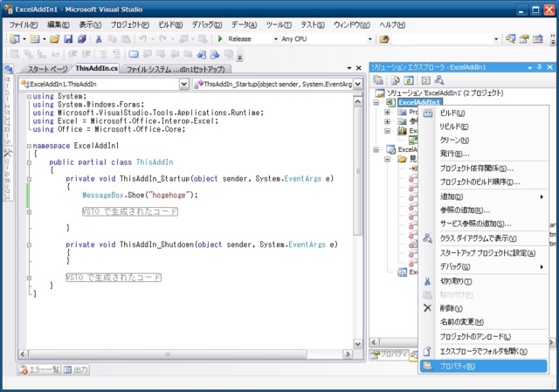Screen dimensions: 559x392
Task: Open the エラー一覧 panel tab
Action: [x=39, y=369]
